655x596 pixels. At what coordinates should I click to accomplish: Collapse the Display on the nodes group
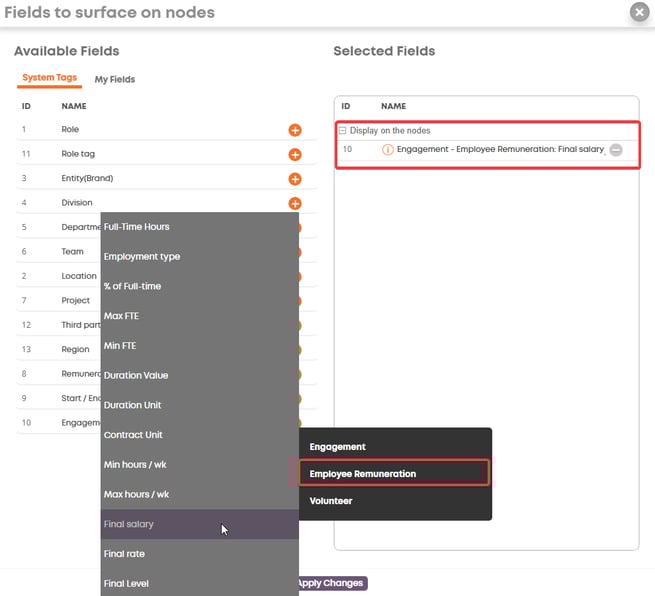coord(343,131)
